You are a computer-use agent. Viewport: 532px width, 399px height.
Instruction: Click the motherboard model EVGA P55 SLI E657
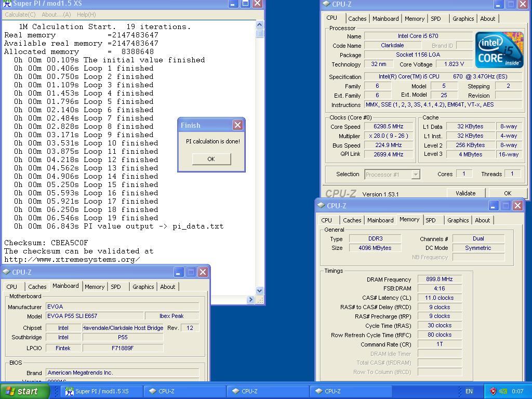[95, 316]
